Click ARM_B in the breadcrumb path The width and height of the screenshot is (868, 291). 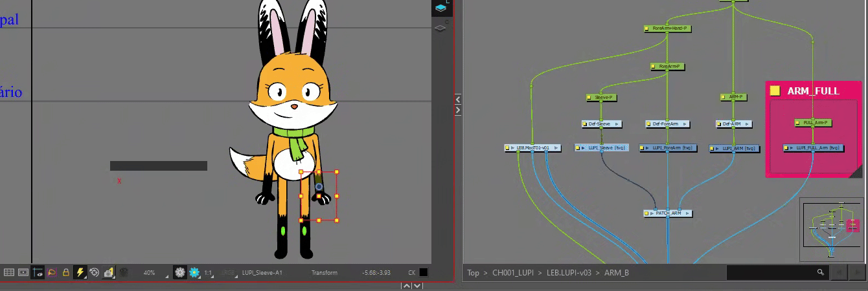click(616, 273)
